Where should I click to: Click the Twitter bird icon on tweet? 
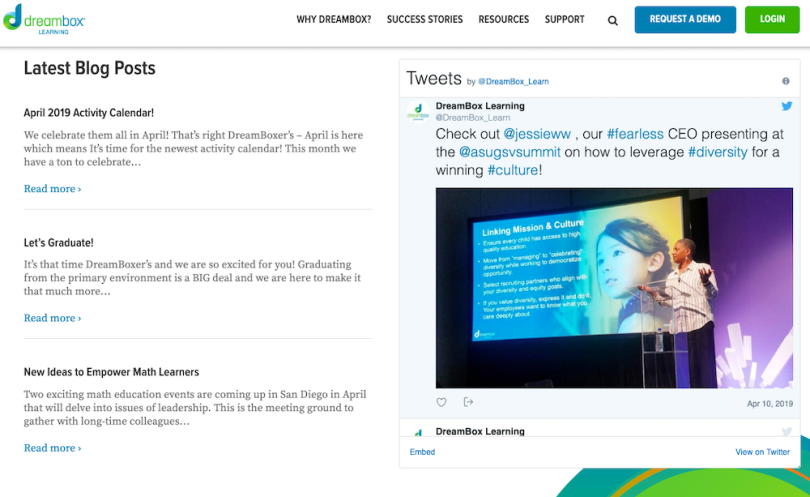pyautogui.click(x=786, y=106)
